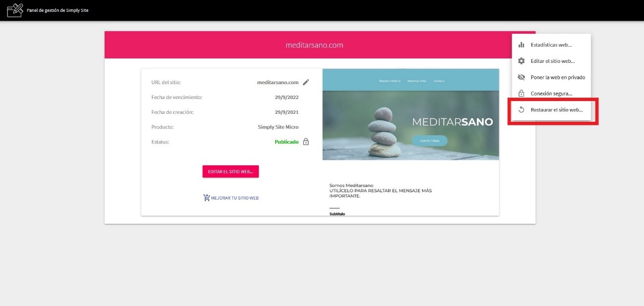Select Restaurar el sitio web option
The image size is (644, 306).
(551, 110)
